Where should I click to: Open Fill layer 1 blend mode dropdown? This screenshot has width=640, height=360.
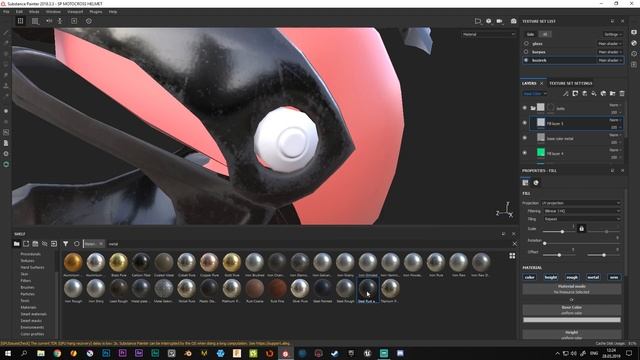point(615,120)
